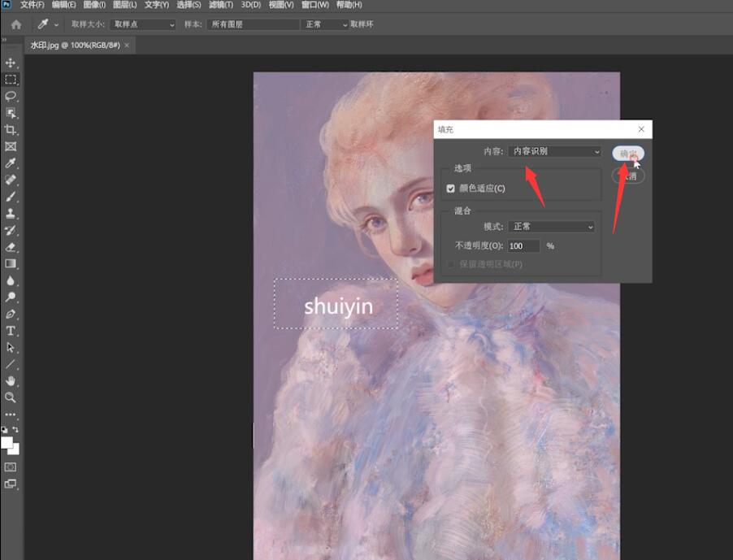
Task: Open the 取样大小 dropdown
Action: click(x=143, y=24)
